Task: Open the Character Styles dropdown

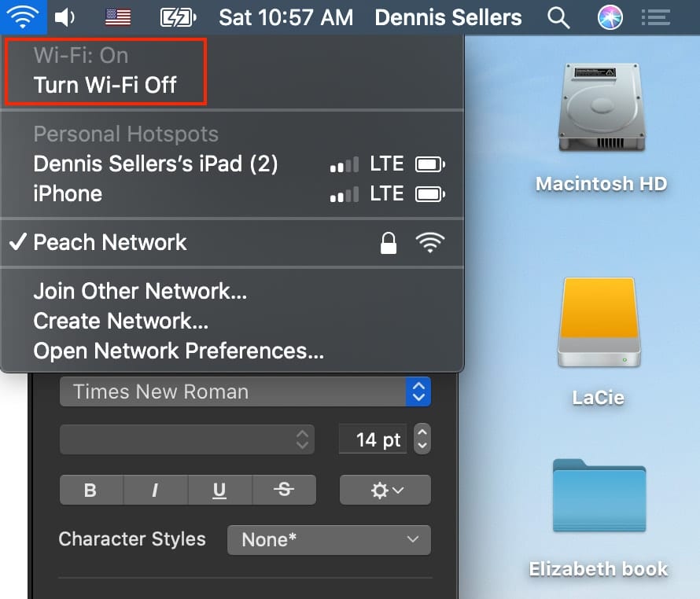Action: [329, 540]
